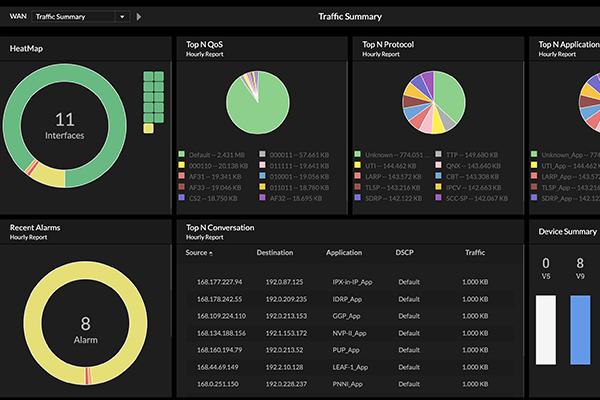
Task: Click the HeatMap donut showing 11 Interfaces
Action: 65,126
